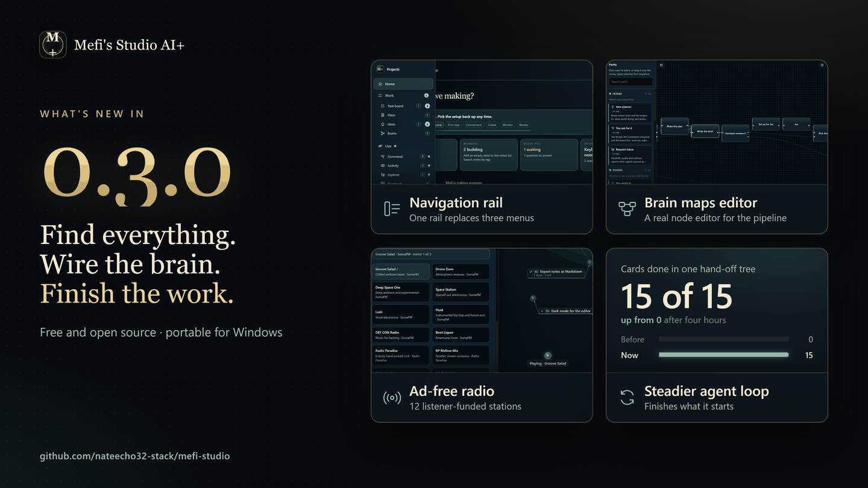The height and width of the screenshot is (488, 868).
Task: Open Command under Live
Action: pyautogui.click(x=404, y=157)
